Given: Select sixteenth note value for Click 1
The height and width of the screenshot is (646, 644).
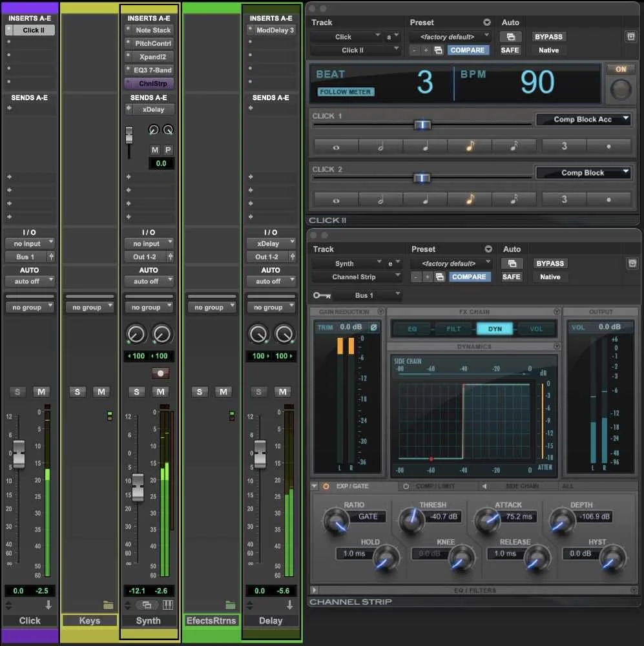Looking at the screenshot, I should pos(514,146).
